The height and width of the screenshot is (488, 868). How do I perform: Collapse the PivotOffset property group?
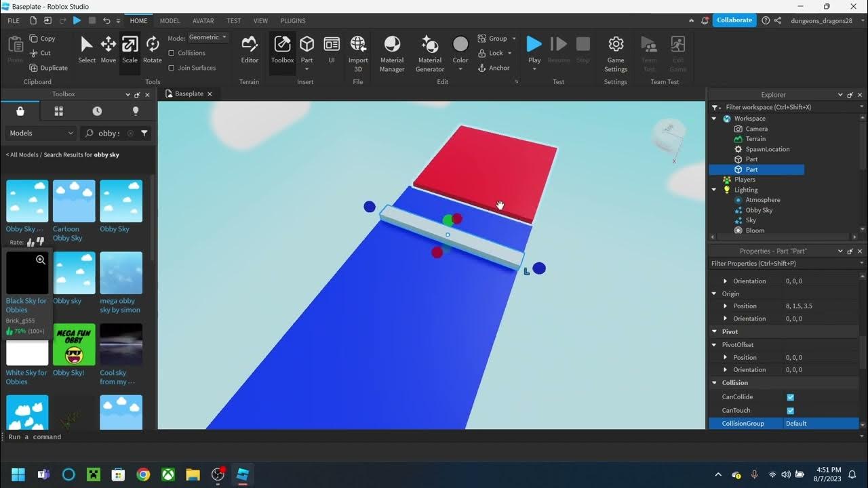[714, 345]
